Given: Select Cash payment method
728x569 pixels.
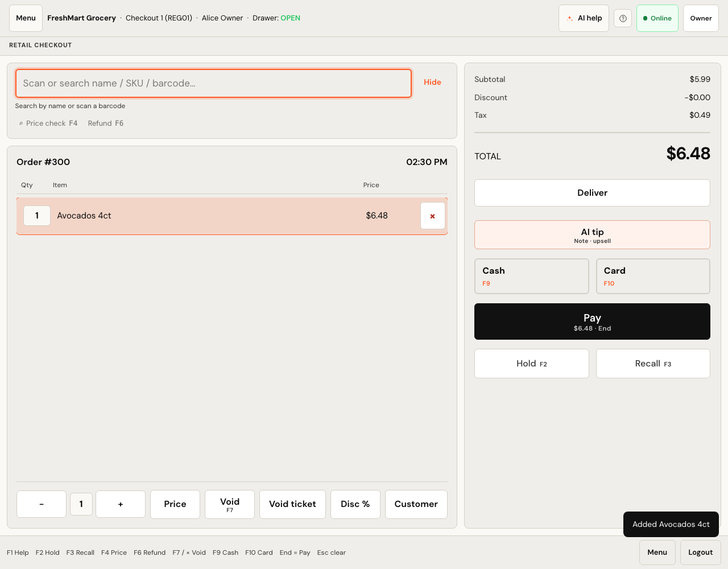Looking at the screenshot, I should pos(532,277).
